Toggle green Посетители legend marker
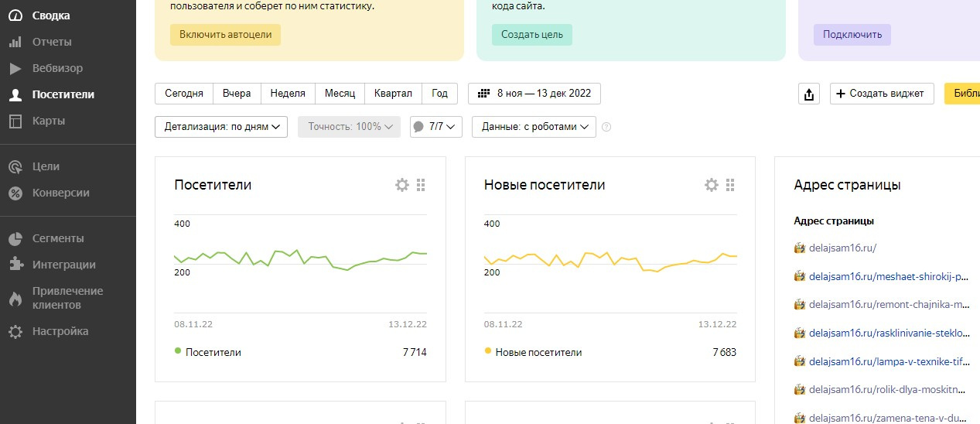Screen dimensions: 980x424 point(178,351)
